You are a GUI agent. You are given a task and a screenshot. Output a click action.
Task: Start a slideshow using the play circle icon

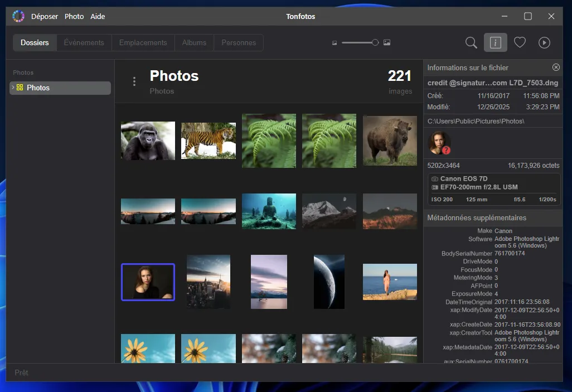coord(544,42)
